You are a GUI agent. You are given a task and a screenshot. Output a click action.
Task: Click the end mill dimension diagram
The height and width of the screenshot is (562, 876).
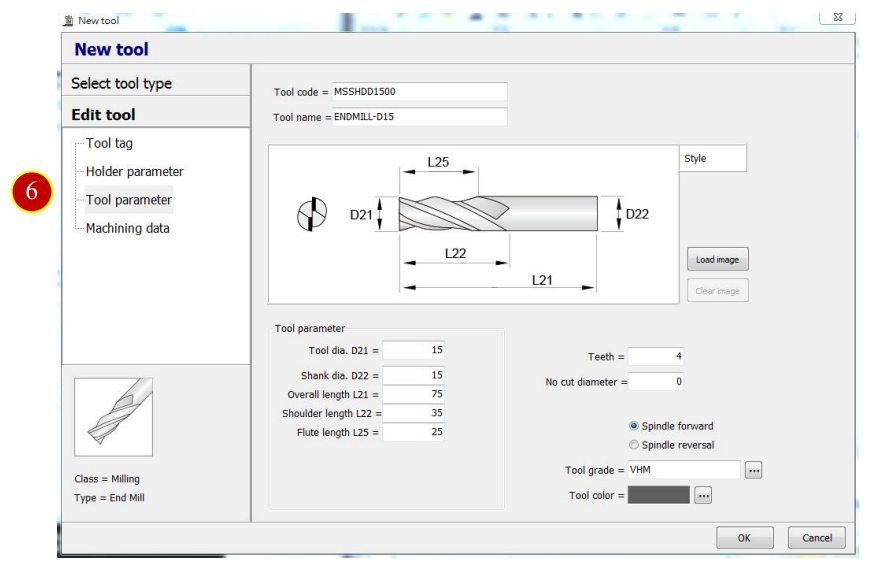tap(474, 225)
